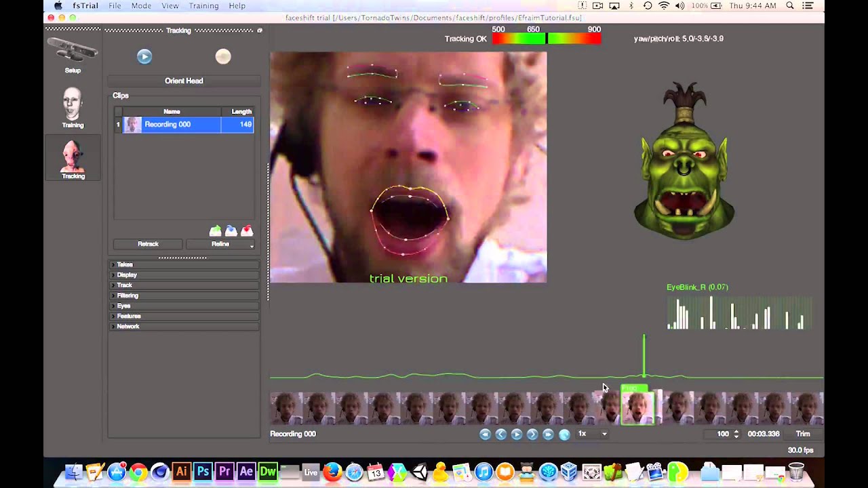Open Google Chrome from the dock
Image resolution: width=868 pixels, height=488 pixels.
coord(138,472)
